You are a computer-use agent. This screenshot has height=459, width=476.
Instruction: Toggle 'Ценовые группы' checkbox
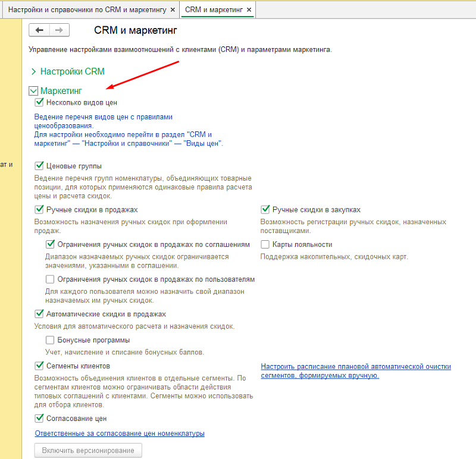pos(40,166)
